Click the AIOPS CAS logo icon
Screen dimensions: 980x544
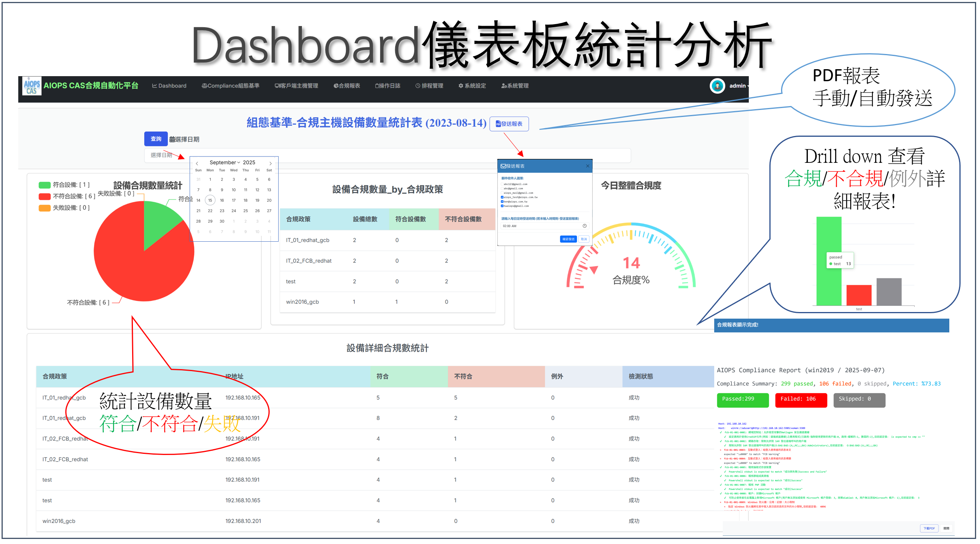pyautogui.click(x=31, y=85)
